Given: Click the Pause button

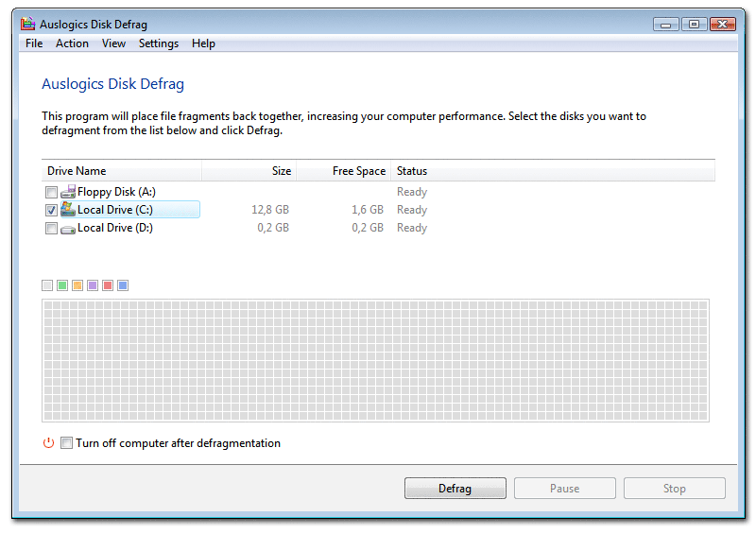Looking at the screenshot, I should pos(564,489).
